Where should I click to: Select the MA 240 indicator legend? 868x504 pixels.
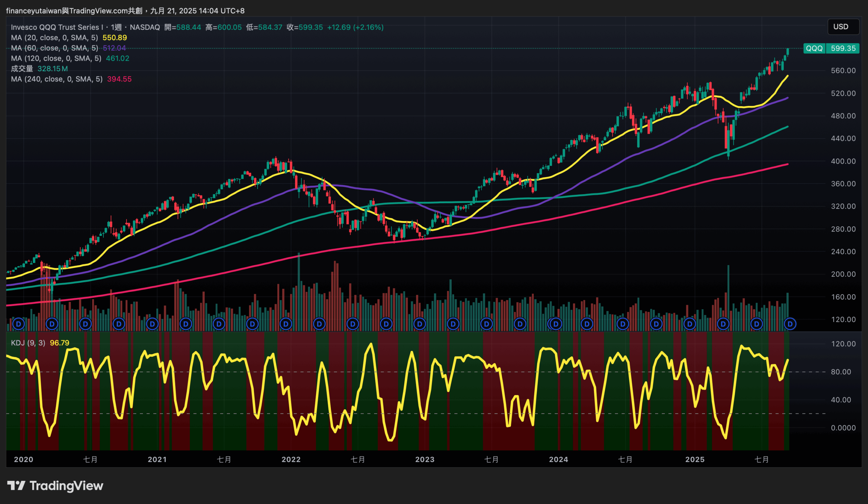tap(57, 79)
